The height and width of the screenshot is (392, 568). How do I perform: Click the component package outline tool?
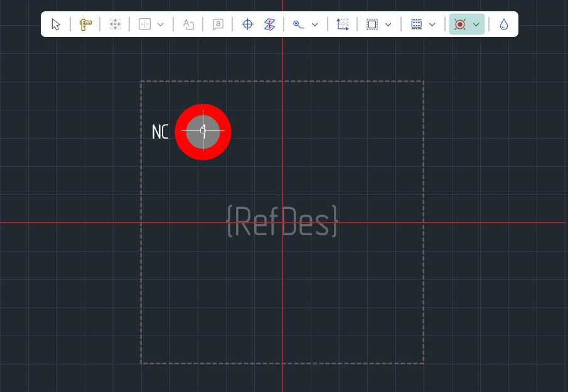tap(416, 24)
